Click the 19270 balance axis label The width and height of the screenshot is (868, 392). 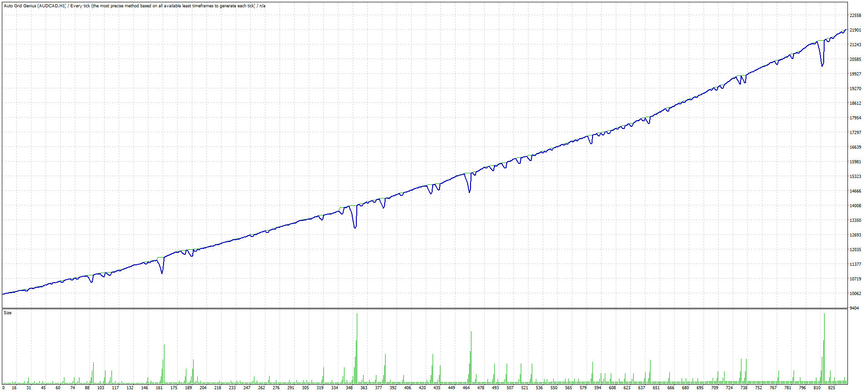point(855,89)
